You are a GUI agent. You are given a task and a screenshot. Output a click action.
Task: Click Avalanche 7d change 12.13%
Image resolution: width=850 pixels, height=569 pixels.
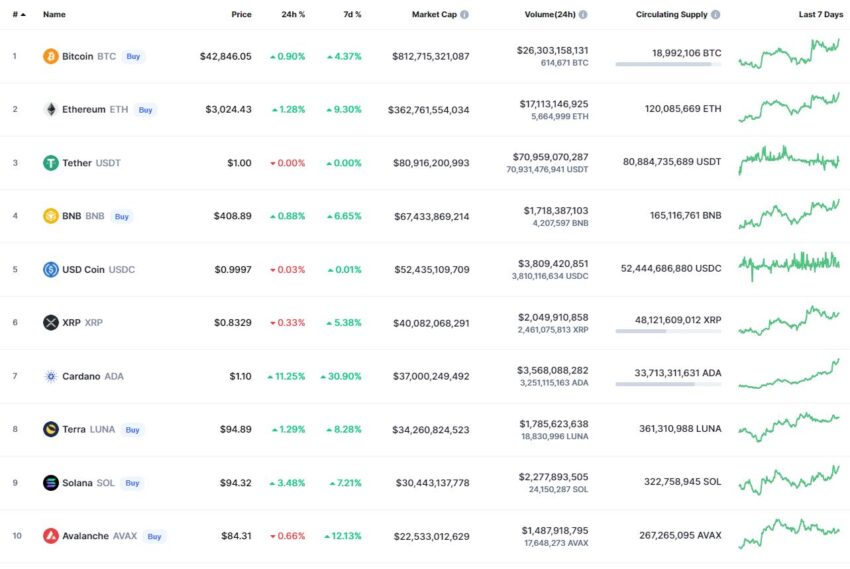[x=343, y=536]
